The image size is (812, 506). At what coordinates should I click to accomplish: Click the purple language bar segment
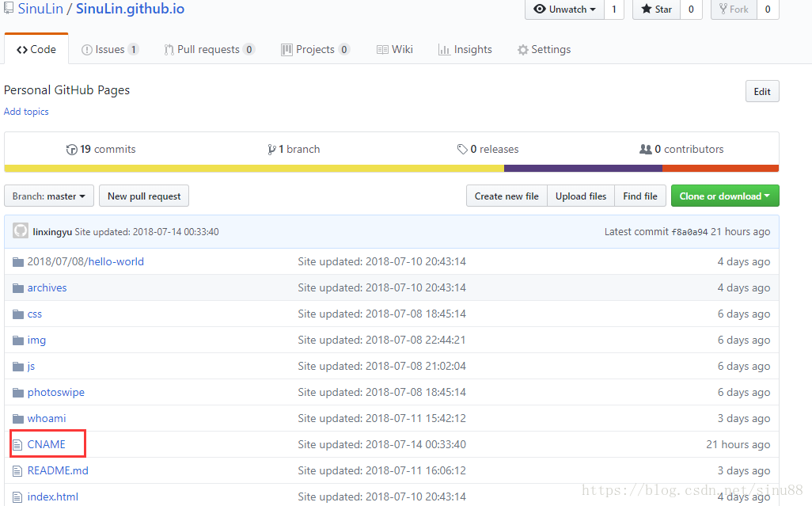click(583, 169)
